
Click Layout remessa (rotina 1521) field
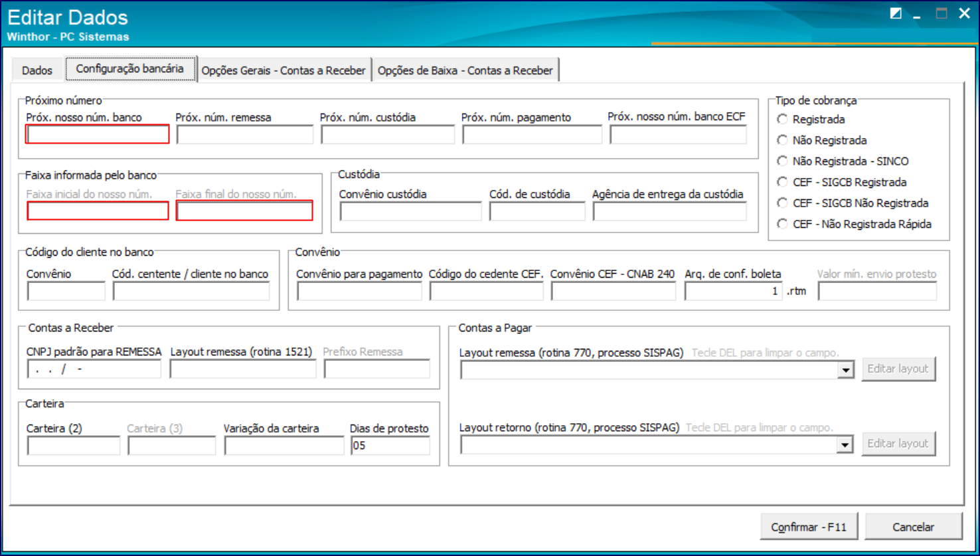coord(243,369)
